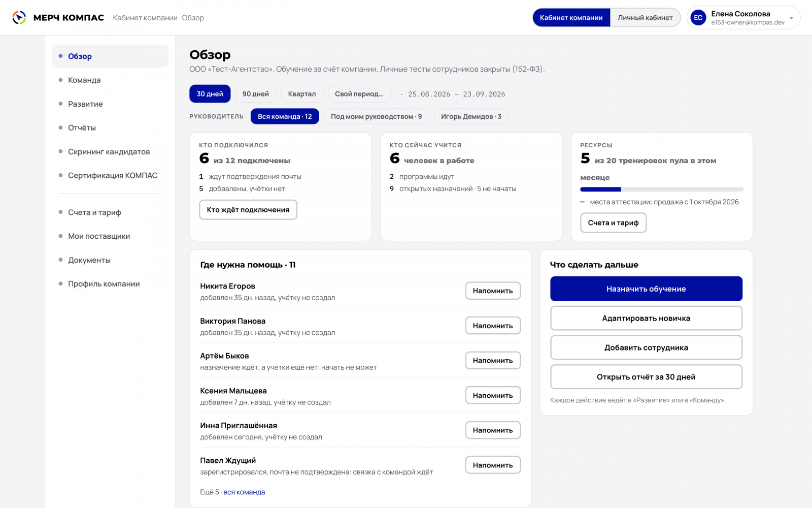Open Сертификация КОМПАС
Image resolution: width=812 pixels, height=508 pixels.
[x=110, y=176]
